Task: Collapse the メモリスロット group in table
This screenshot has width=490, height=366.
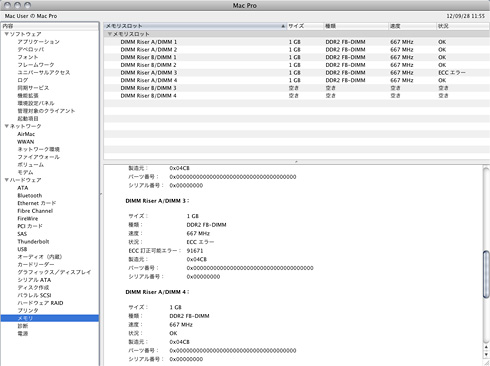Action: [x=110, y=34]
